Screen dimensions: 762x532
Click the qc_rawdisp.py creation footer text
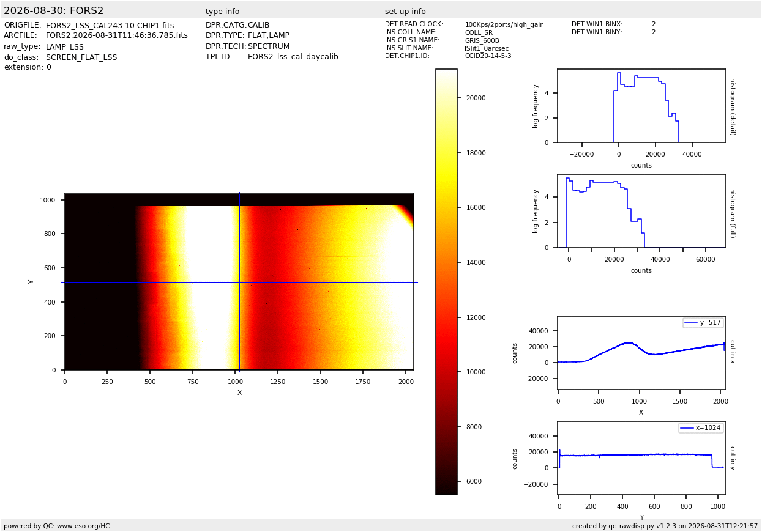[x=665, y=526]
